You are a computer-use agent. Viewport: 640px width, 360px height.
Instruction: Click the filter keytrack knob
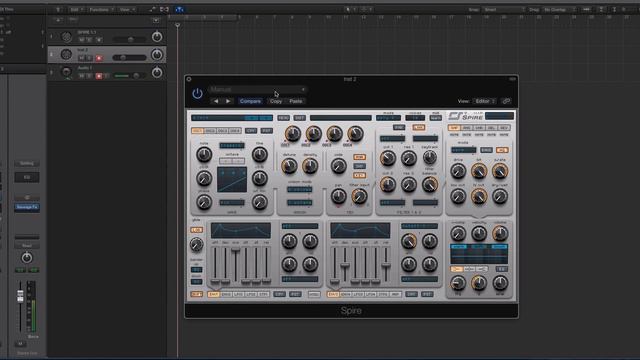click(429, 157)
